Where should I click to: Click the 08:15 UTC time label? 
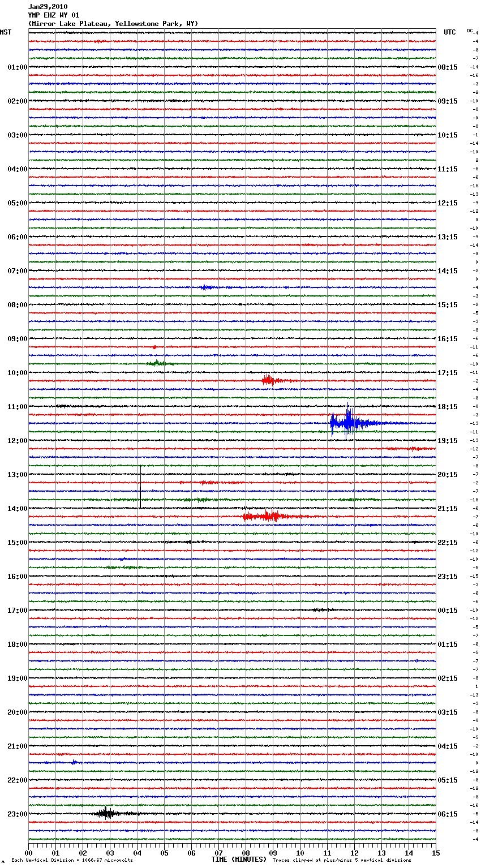coord(448,67)
